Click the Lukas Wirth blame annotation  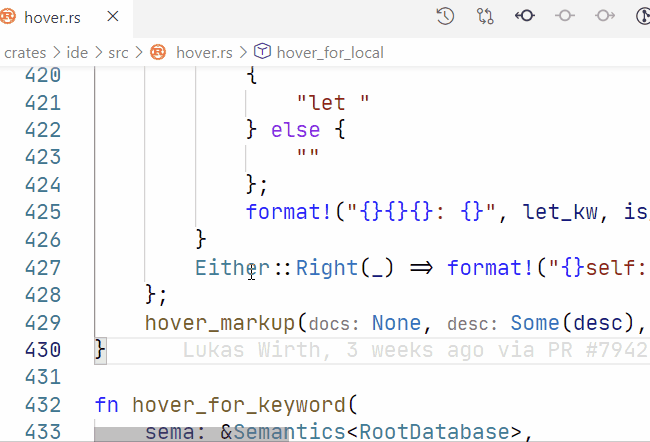415,350
